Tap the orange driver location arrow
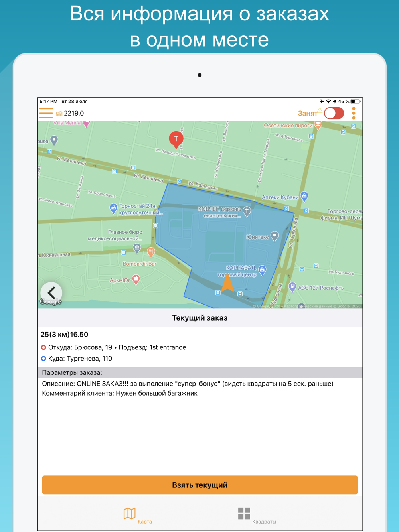 (227, 282)
